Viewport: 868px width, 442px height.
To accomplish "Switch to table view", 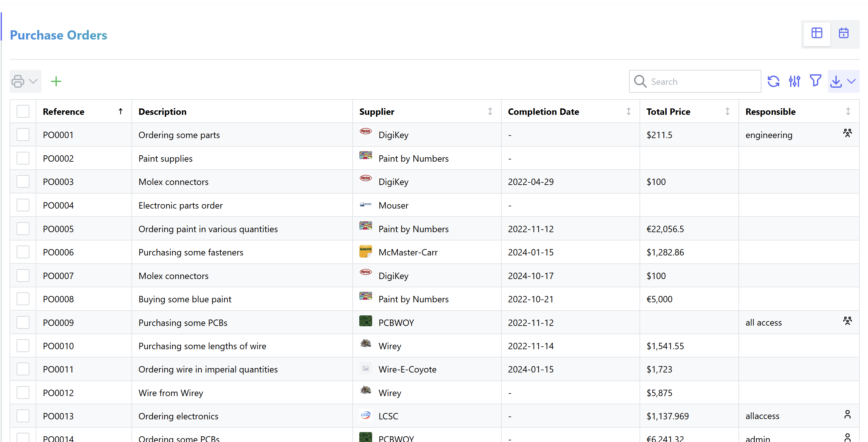I will [817, 33].
